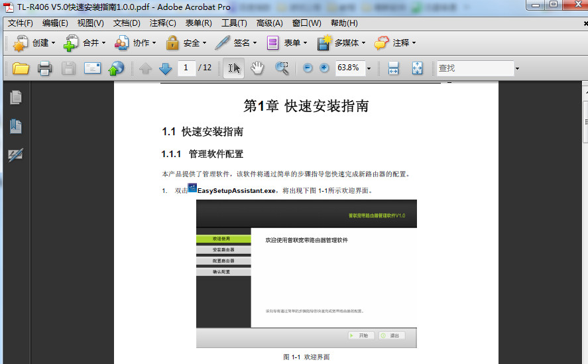Open the Bookmarks panel in the sidebar
This screenshot has height=364, width=588.
point(16,126)
